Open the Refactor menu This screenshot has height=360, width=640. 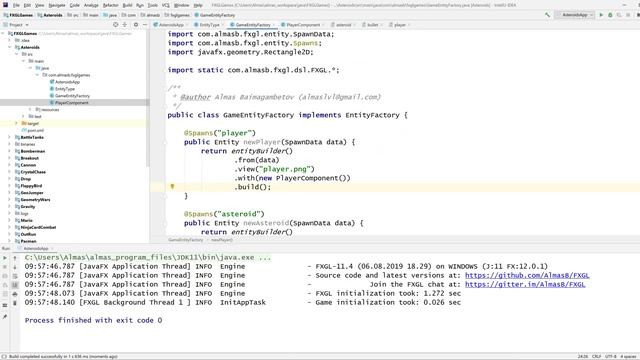pos(110,5)
